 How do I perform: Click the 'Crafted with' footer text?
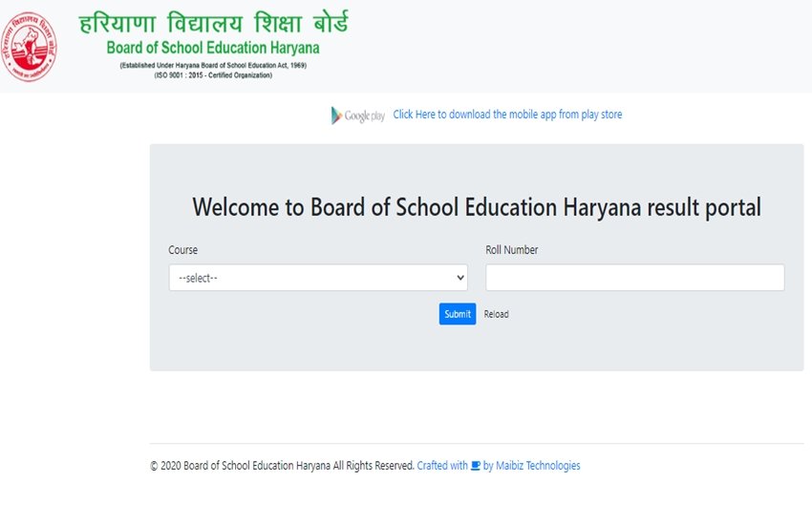442,466
